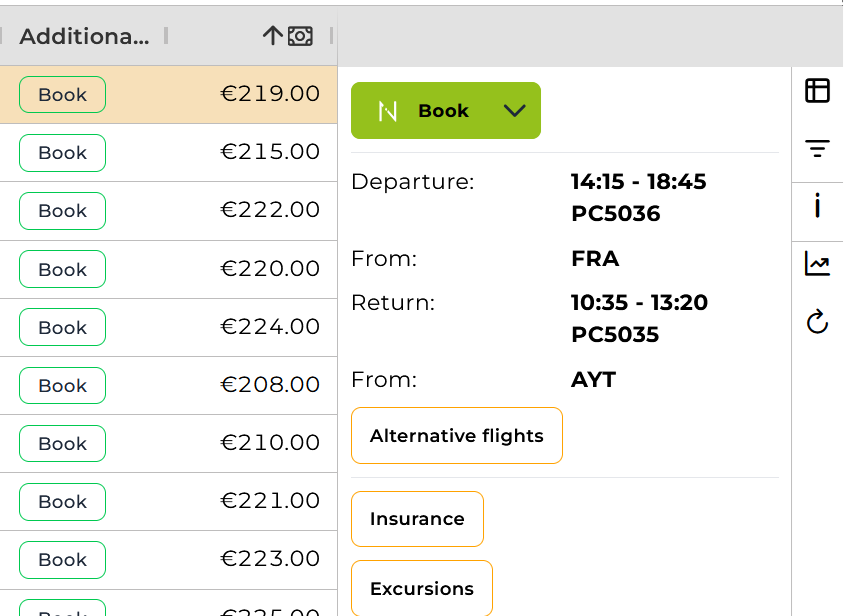Click the logo icon on green Book button
This screenshot has width=855, height=616.
(388, 111)
